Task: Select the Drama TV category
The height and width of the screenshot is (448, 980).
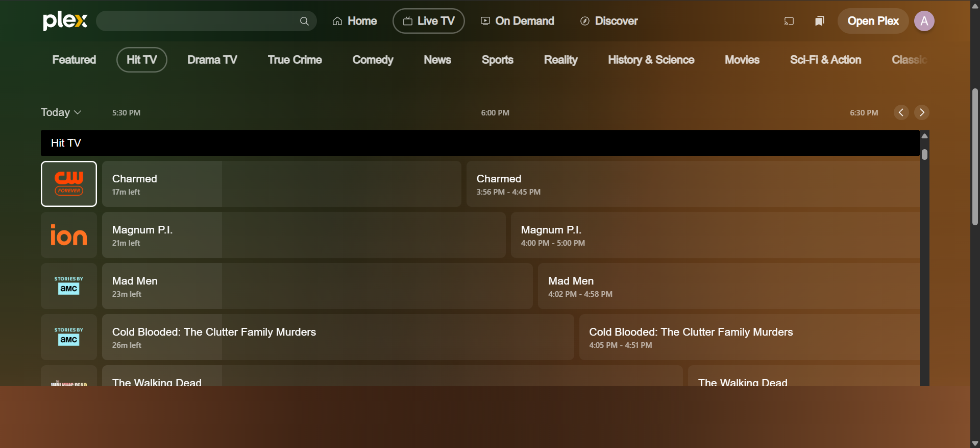Action: pos(212,60)
